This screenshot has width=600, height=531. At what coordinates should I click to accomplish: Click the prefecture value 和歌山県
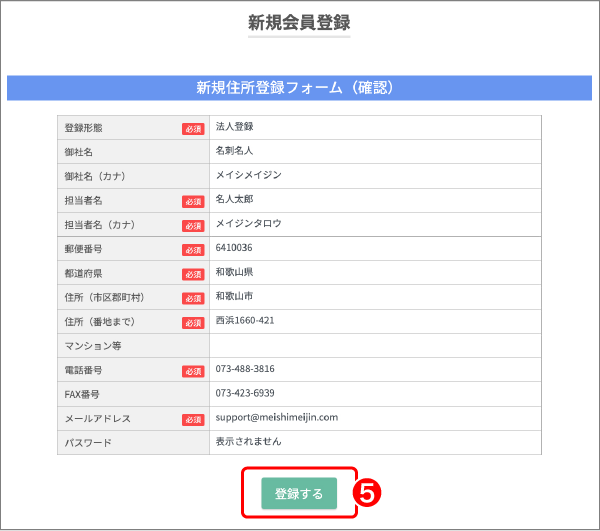[234, 272]
